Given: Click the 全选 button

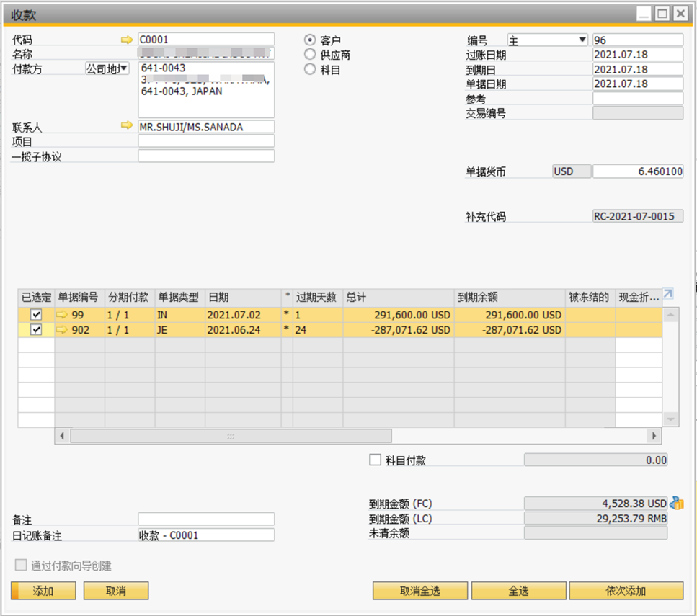Looking at the screenshot, I should coord(519,591).
